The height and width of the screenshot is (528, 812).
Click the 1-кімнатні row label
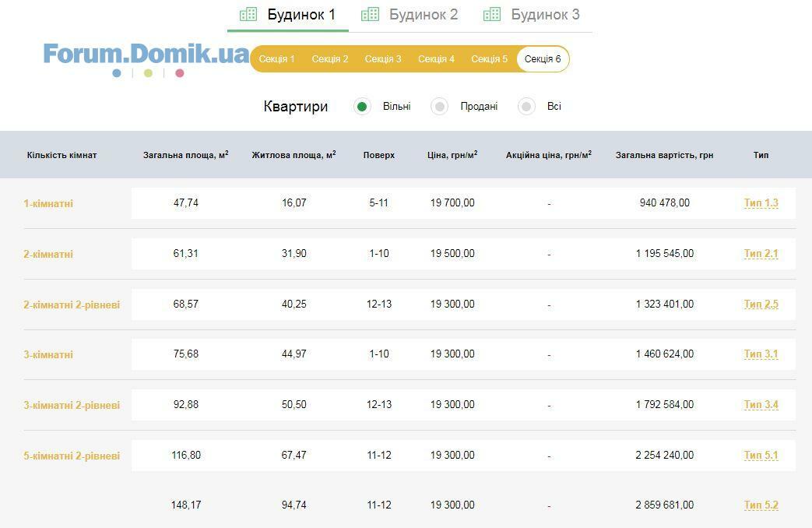tap(48, 204)
